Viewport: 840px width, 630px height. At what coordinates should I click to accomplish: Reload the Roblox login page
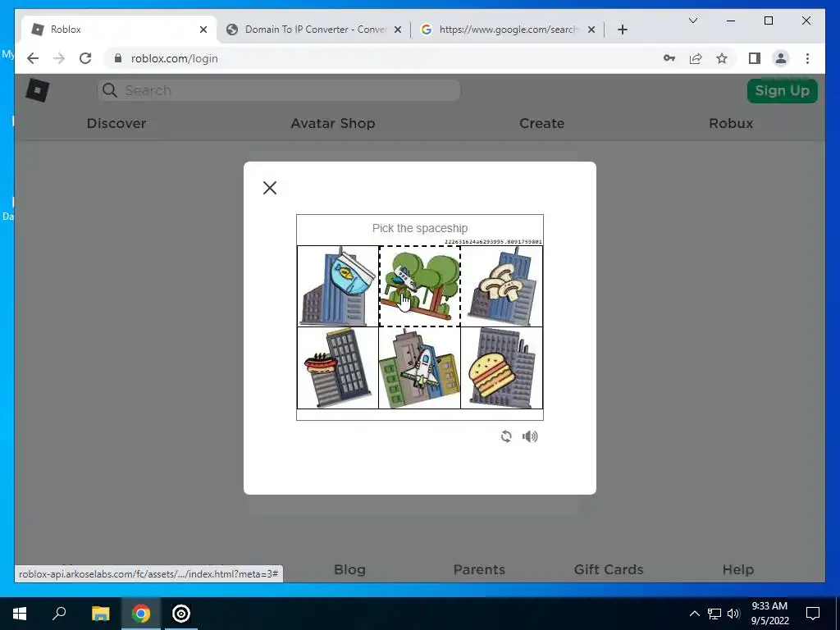tap(85, 58)
